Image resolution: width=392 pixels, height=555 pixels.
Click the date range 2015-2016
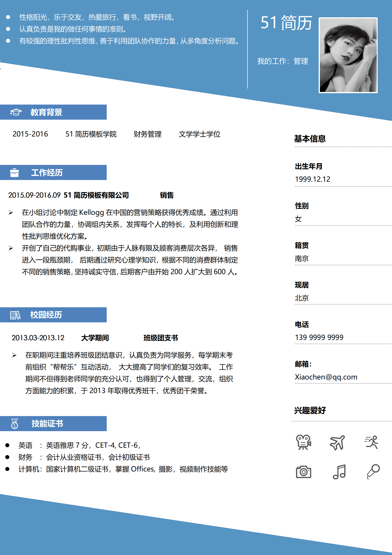click(30, 134)
